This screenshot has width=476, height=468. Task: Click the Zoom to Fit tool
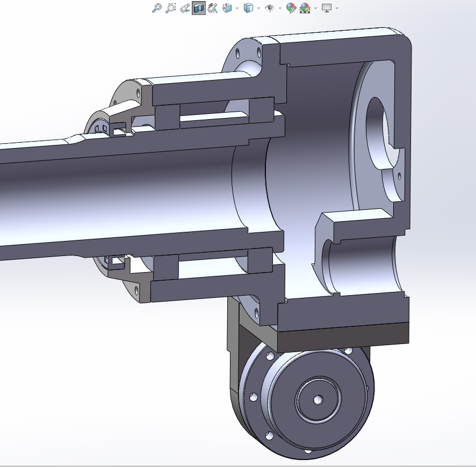tap(157, 8)
